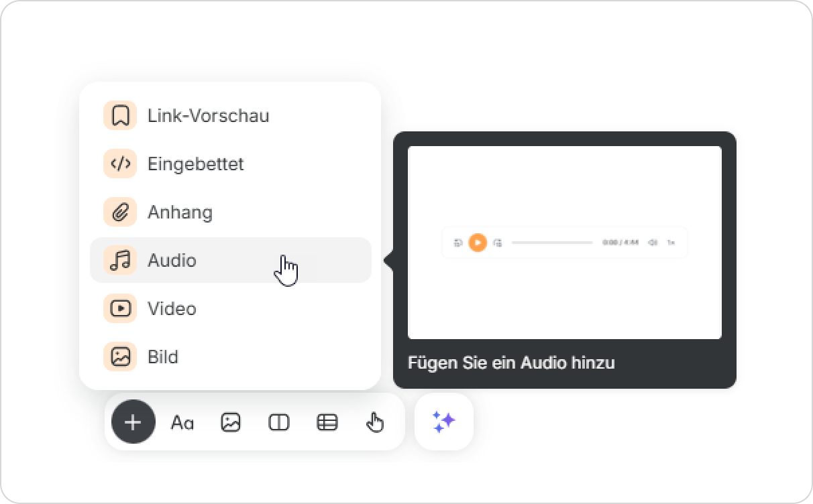Choose Video from the insert menu
Viewport: 813px width, 504px height.
pos(172,309)
